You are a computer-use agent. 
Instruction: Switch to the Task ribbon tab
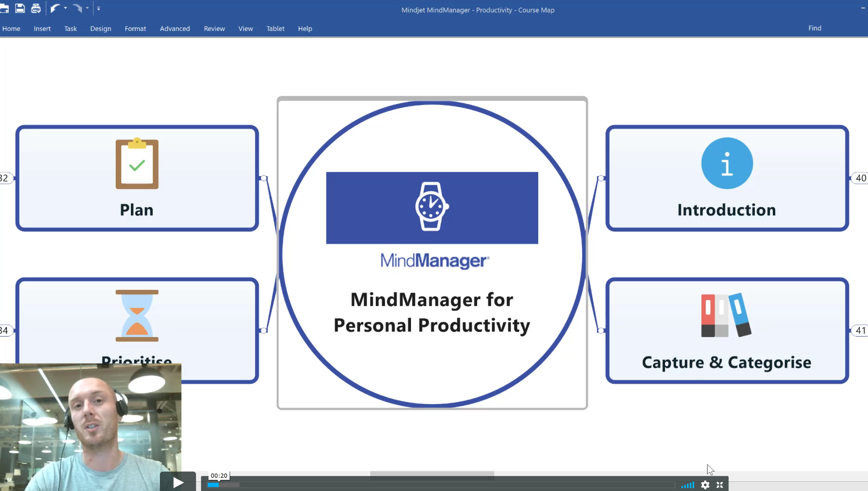click(71, 29)
